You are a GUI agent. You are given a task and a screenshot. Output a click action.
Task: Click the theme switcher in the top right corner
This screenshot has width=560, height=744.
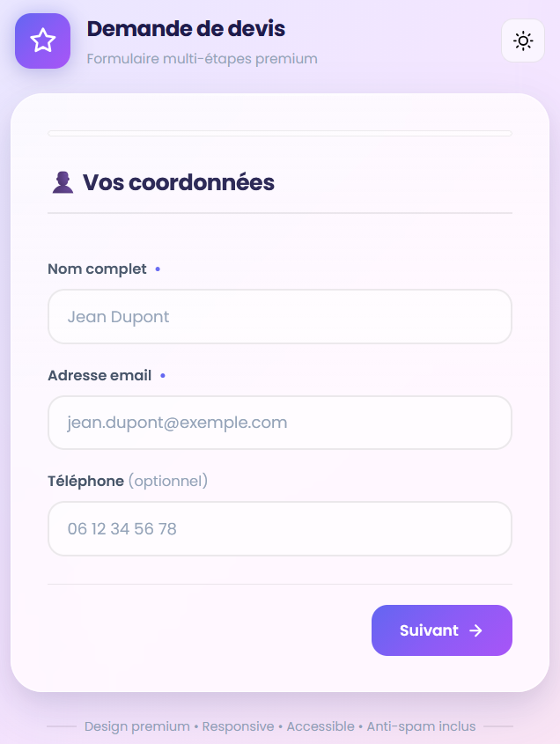[x=522, y=41]
